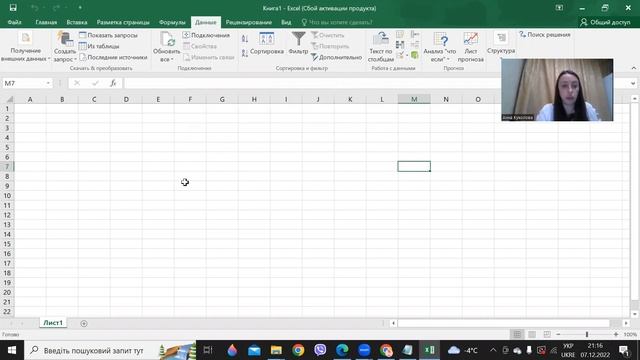Open the Рецензирование ribbon tab
Viewport: 640px width, 360px height.
click(x=249, y=22)
